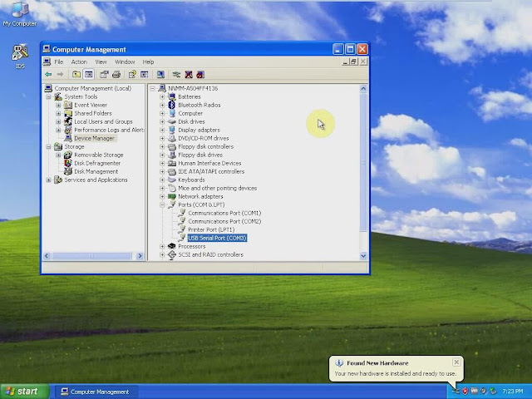Screen dimensions: 532x399
Task: Open the File menu
Action: coord(59,62)
